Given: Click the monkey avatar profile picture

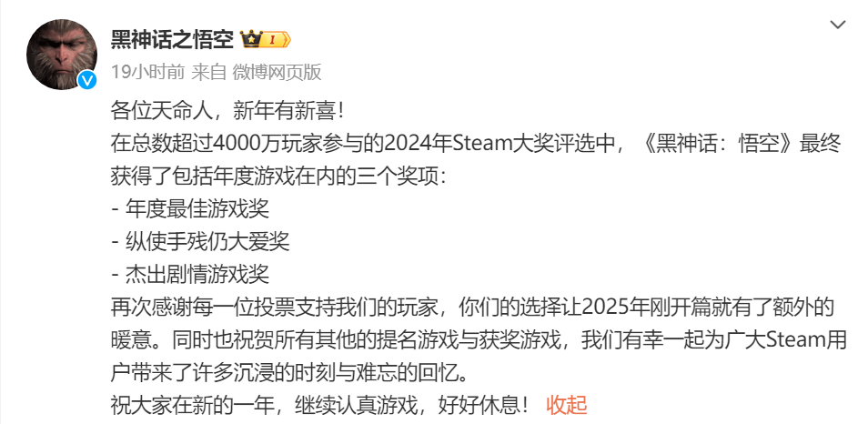Looking at the screenshot, I should coord(62,55).
